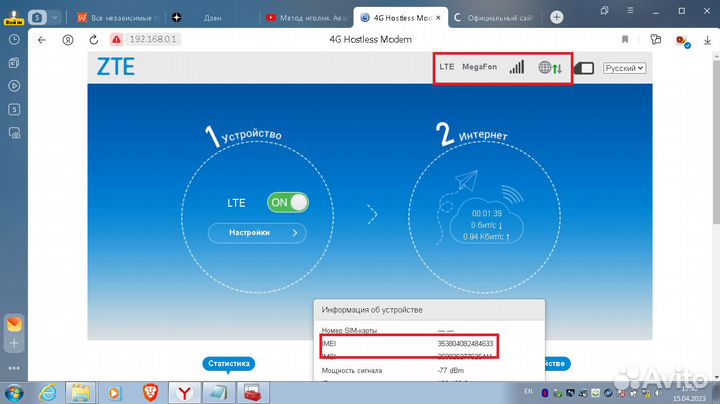Add a sidebar app with the plus button
The width and height of the screenshot is (720, 404).
(x=14, y=343)
